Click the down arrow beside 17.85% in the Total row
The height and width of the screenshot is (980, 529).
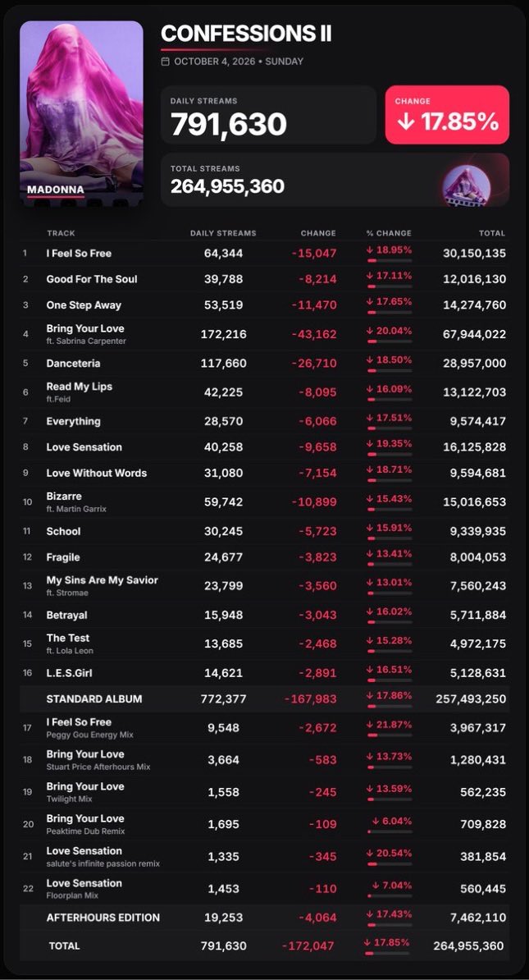coord(367,942)
